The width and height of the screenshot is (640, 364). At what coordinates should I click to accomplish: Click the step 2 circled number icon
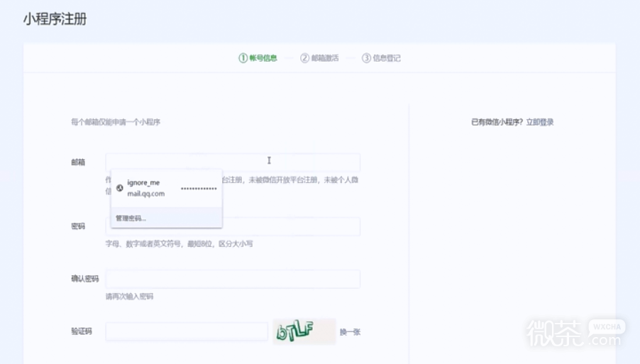[x=304, y=58]
